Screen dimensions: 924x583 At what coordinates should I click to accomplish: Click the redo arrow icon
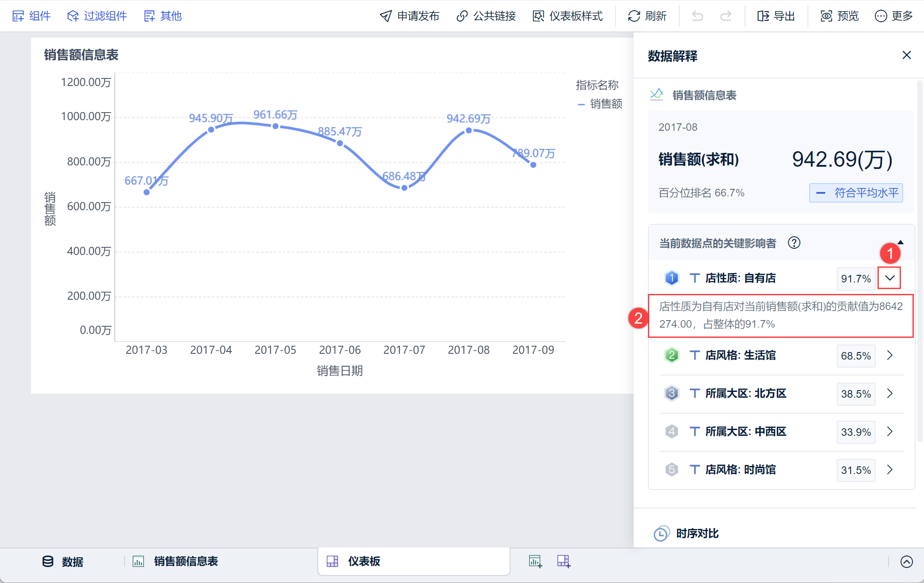[725, 16]
